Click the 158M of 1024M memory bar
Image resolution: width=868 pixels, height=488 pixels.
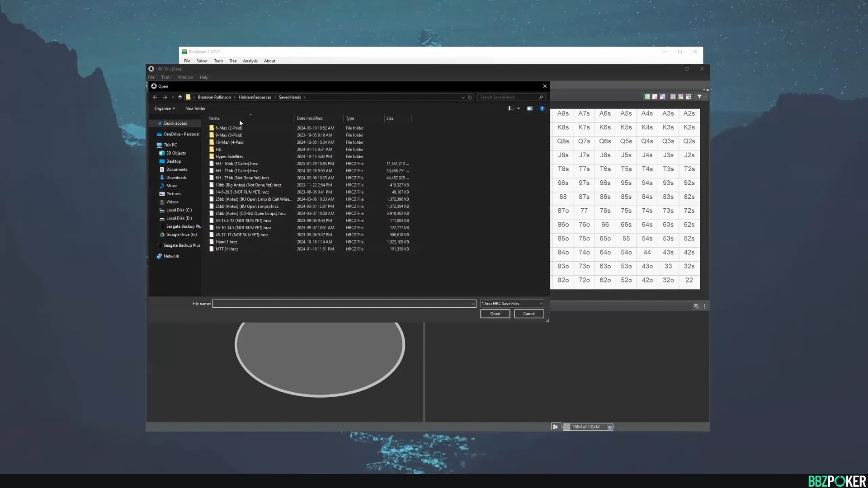pyautogui.click(x=585, y=427)
